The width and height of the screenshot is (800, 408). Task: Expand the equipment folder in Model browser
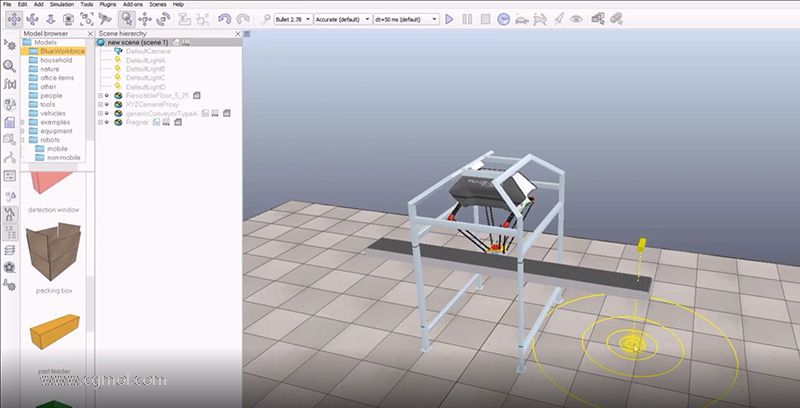pos(22,131)
